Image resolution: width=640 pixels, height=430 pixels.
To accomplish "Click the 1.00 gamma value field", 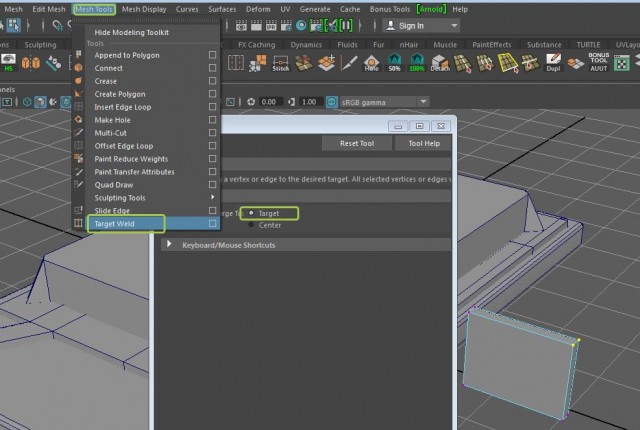I will click(x=311, y=102).
